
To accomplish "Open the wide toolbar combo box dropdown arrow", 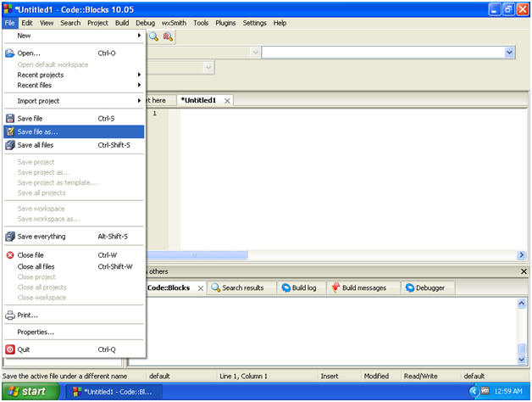I will tap(509, 53).
